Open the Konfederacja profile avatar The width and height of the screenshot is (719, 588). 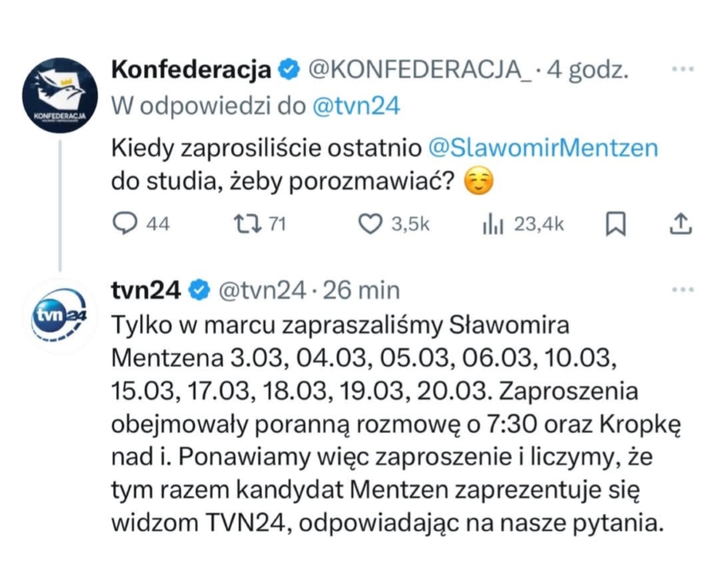60,95
